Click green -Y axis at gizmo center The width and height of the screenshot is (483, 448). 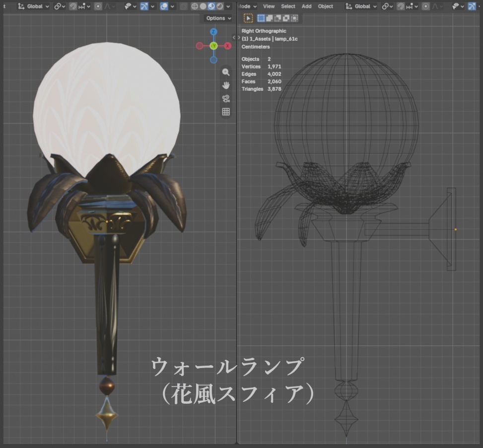[x=213, y=46]
